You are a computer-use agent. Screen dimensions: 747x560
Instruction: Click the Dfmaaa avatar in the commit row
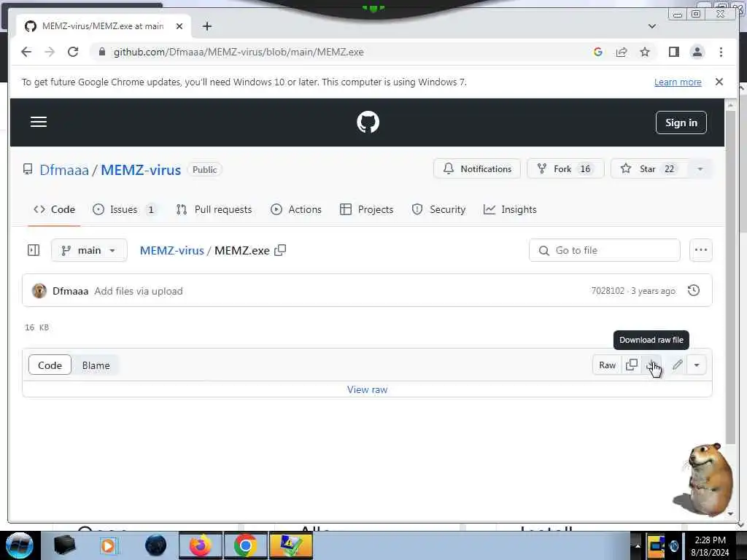tap(39, 290)
